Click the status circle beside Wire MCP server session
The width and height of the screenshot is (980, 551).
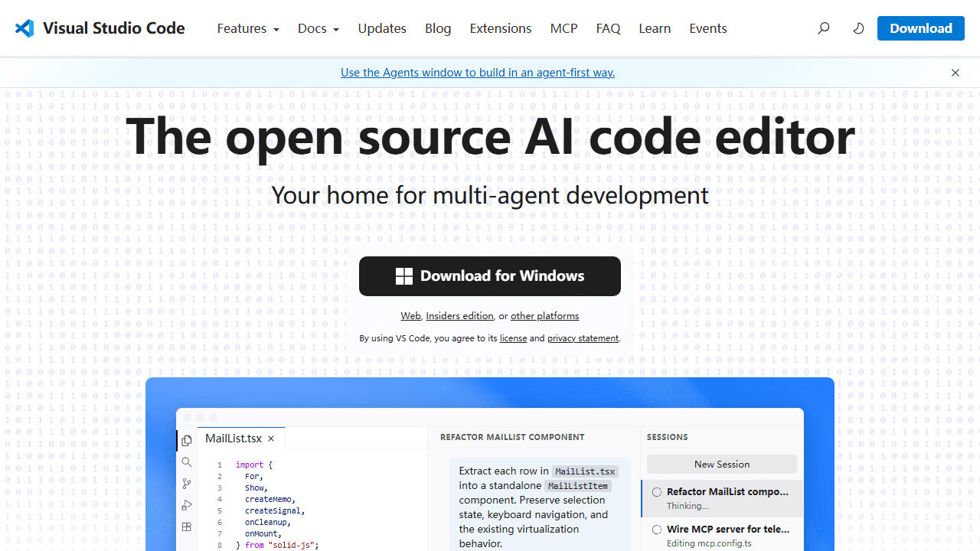(x=657, y=530)
